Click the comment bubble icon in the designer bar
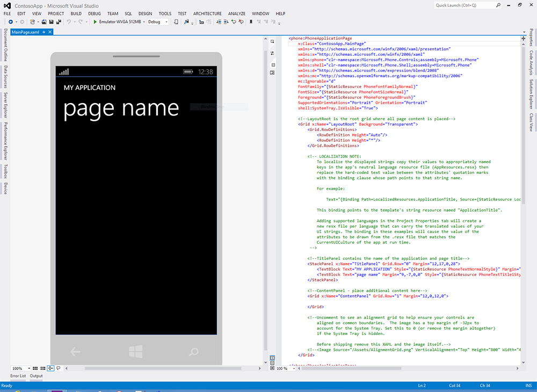Image resolution: width=537 pixels, height=392 pixels. click(59, 368)
